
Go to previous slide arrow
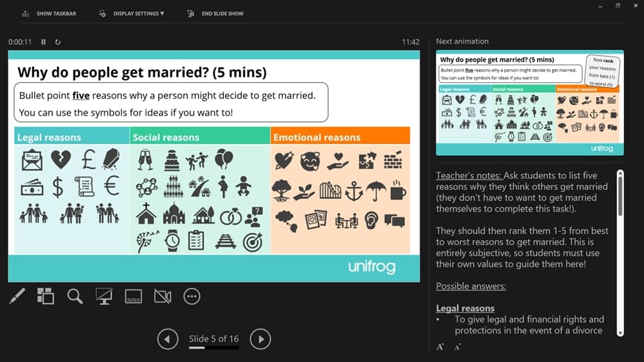pos(167,339)
